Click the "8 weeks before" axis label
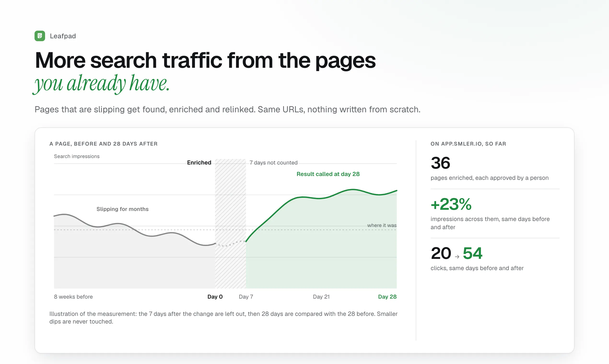Viewport: 609px width, 364px height. point(73,296)
